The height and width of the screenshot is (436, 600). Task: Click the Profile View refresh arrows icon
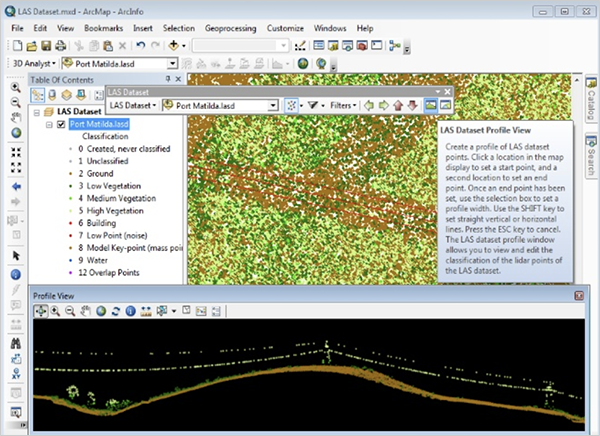coord(116,311)
